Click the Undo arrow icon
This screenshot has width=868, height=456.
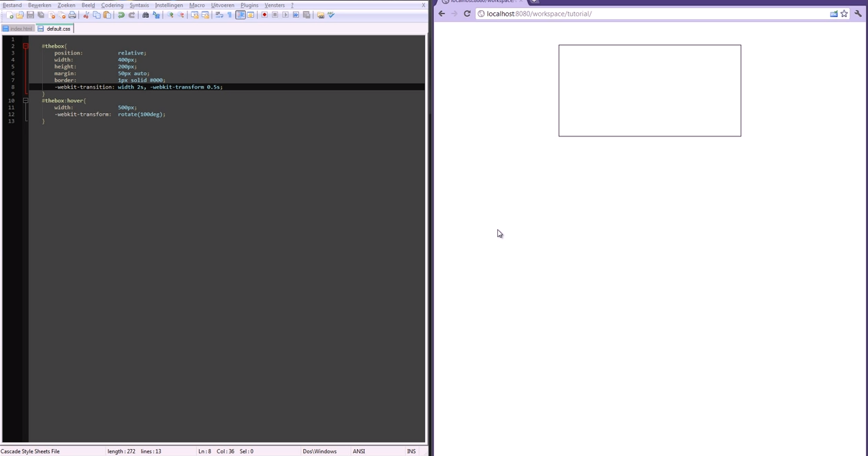point(121,15)
